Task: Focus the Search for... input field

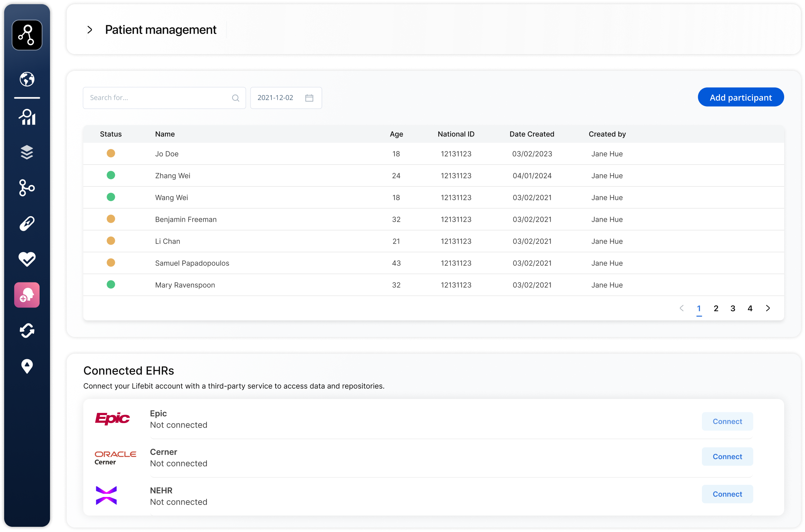Action: point(164,98)
